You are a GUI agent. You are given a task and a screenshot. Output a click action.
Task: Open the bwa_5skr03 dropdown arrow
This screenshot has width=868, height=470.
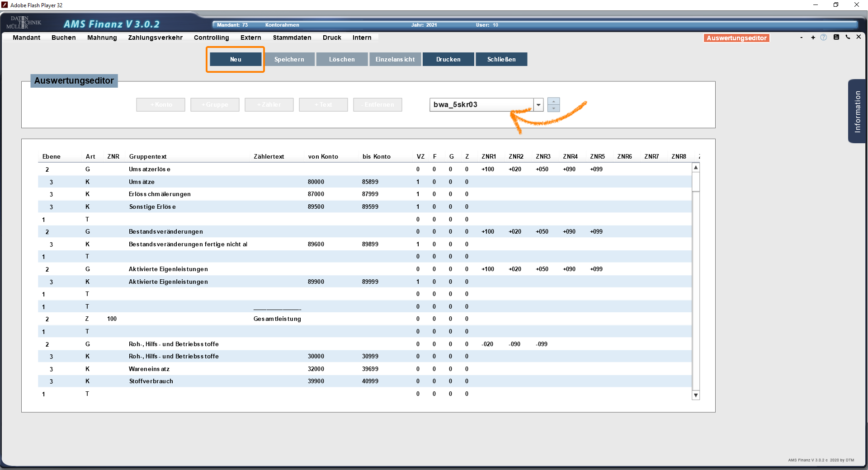pyautogui.click(x=538, y=105)
